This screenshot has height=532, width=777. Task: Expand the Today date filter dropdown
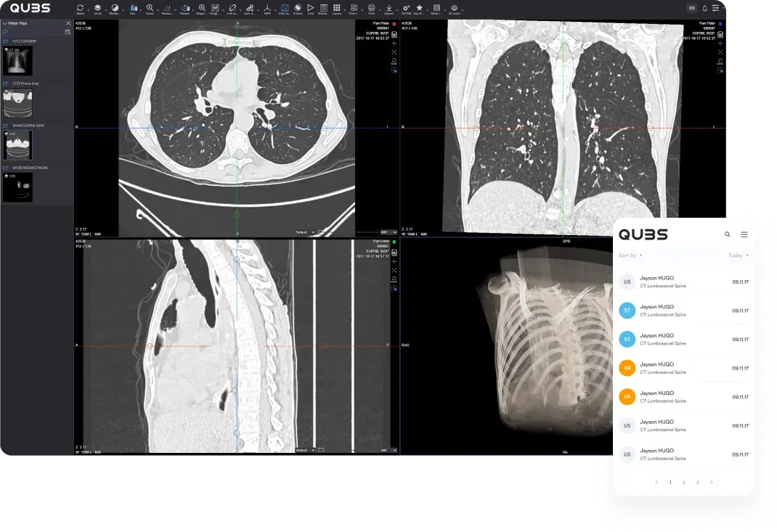pos(738,255)
